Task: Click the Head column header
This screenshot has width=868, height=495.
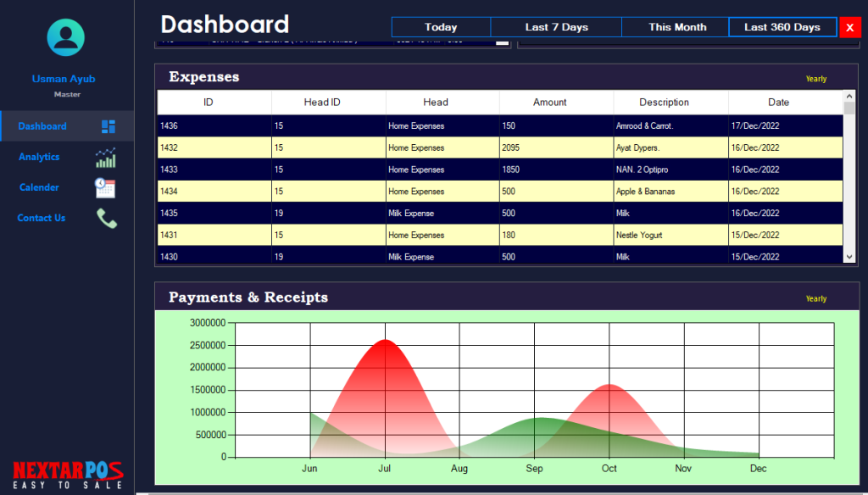Action: click(x=442, y=103)
